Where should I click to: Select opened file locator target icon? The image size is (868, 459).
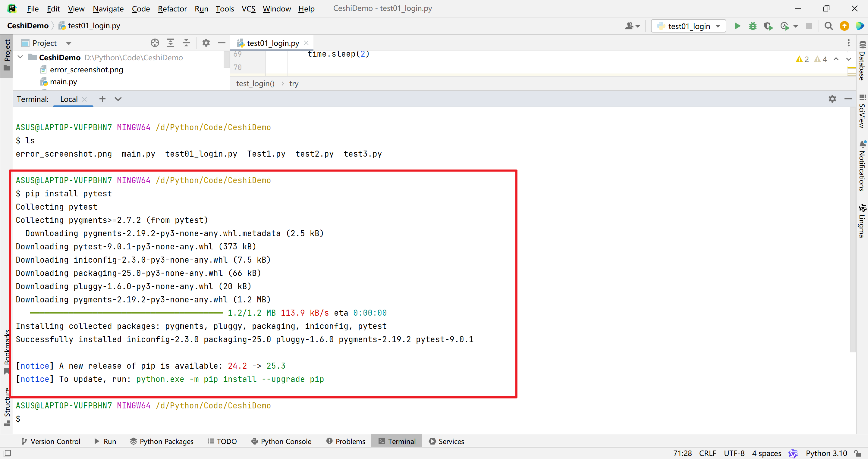pos(155,43)
